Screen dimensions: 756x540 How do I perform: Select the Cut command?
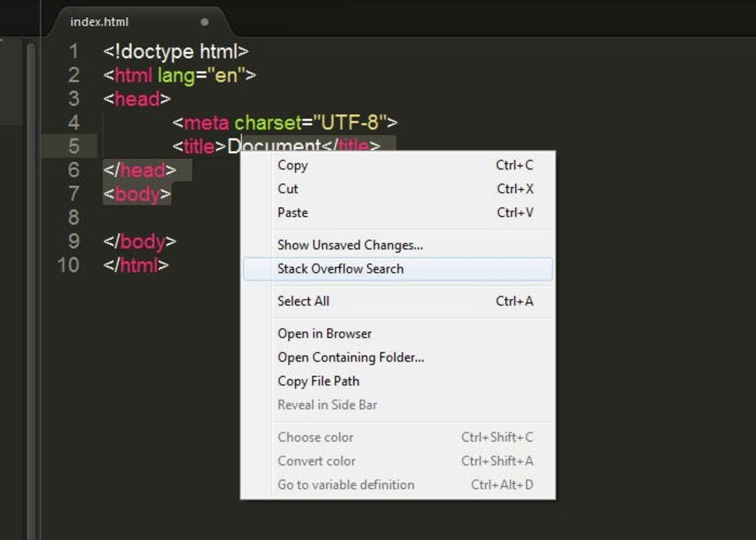tap(288, 188)
